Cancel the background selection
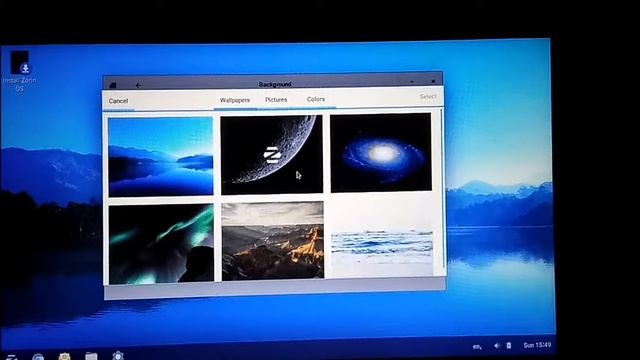The width and height of the screenshot is (640, 360). pyautogui.click(x=118, y=101)
